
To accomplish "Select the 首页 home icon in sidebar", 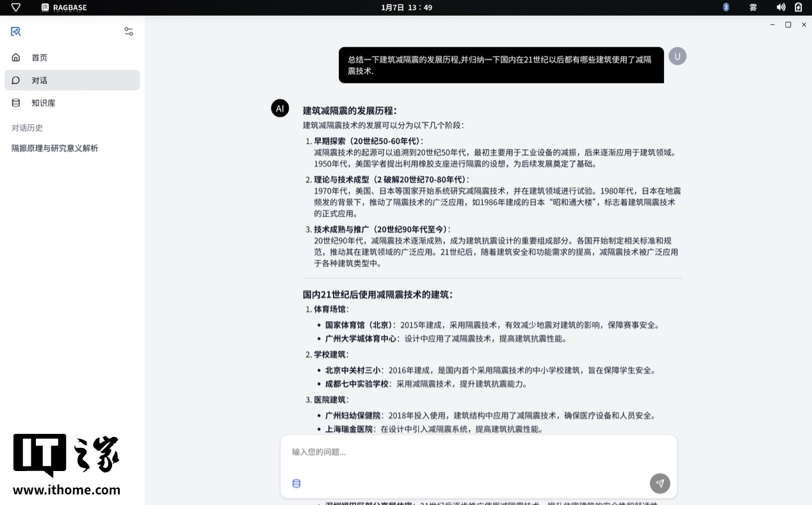I will coord(16,57).
